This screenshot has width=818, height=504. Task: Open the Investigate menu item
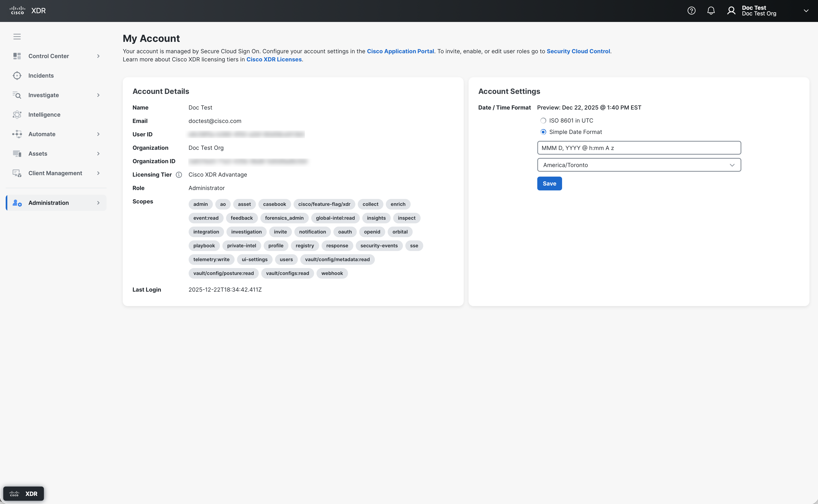pos(43,95)
